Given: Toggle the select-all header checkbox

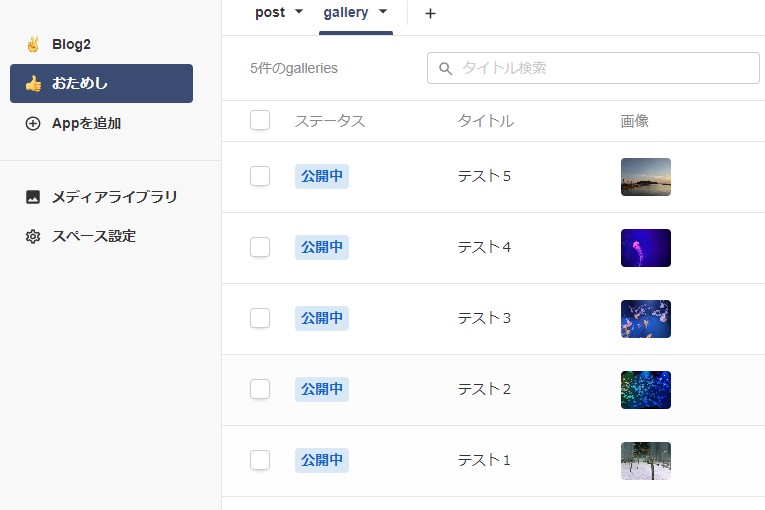Looking at the screenshot, I should click(260, 121).
